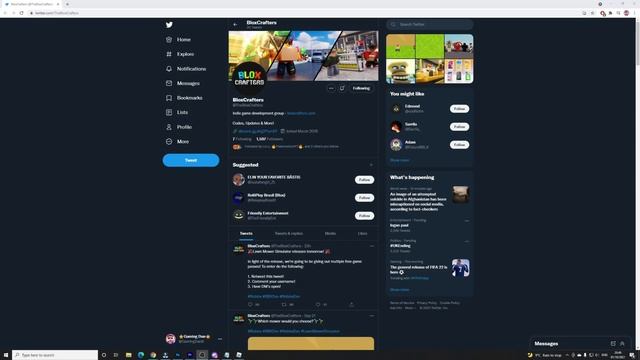This screenshot has height=360, width=640.
Task: Open Bookmarks in the sidebar
Action: [x=184, y=98]
